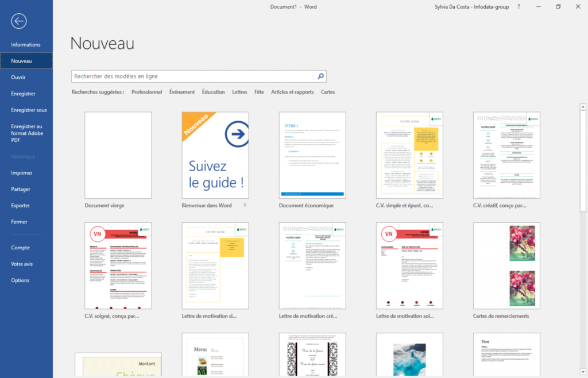Click the search magnifier icon
This screenshot has width=588, height=378.
point(321,76)
